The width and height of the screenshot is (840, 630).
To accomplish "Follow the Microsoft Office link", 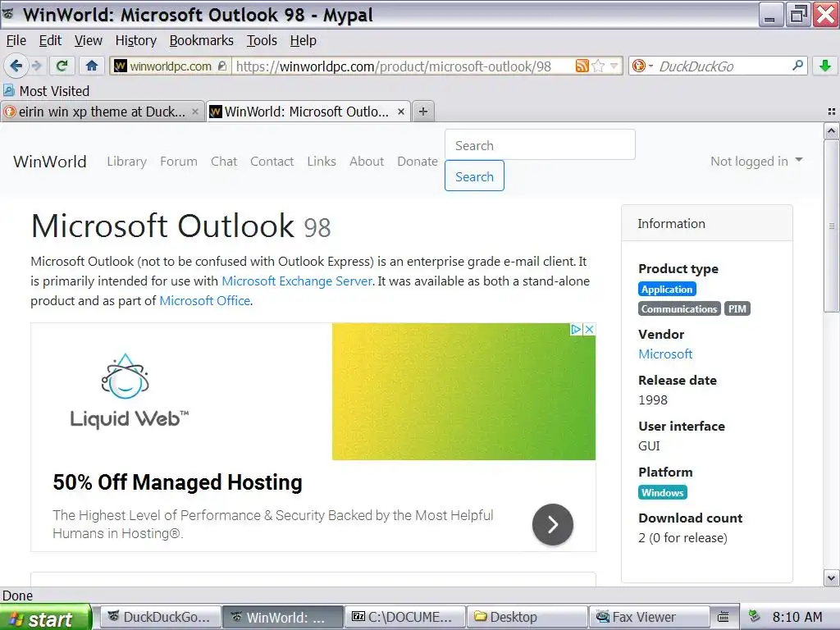I will pyautogui.click(x=204, y=301).
